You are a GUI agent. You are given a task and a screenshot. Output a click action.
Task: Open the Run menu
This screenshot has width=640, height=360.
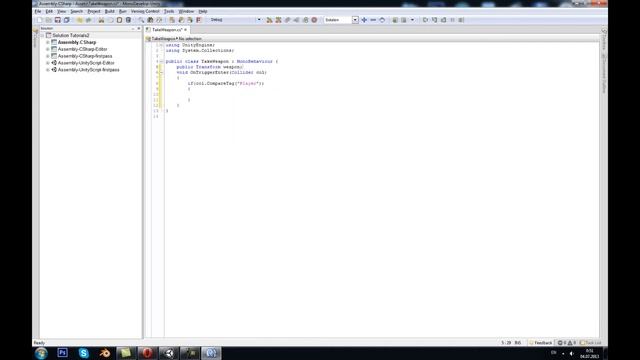[x=122, y=11]
